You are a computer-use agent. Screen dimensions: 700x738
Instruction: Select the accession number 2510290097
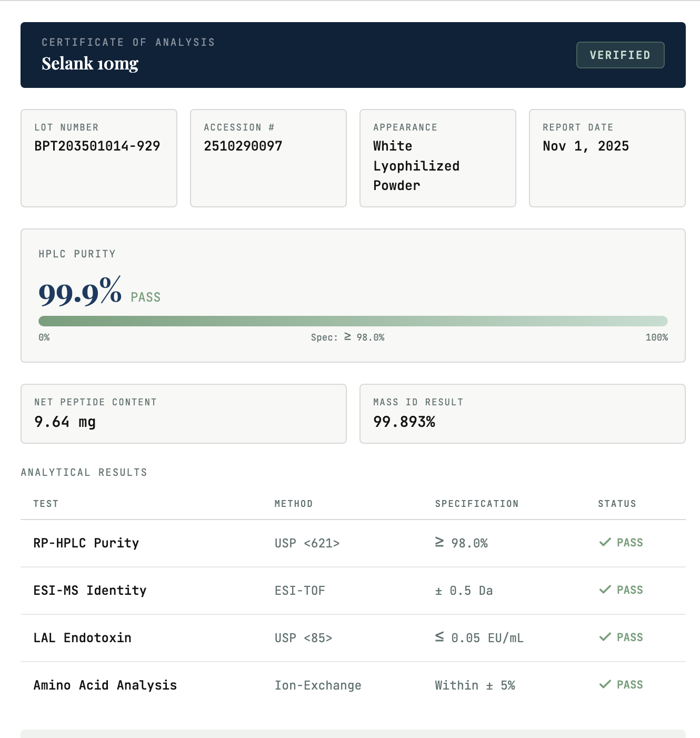click(243, 146)
